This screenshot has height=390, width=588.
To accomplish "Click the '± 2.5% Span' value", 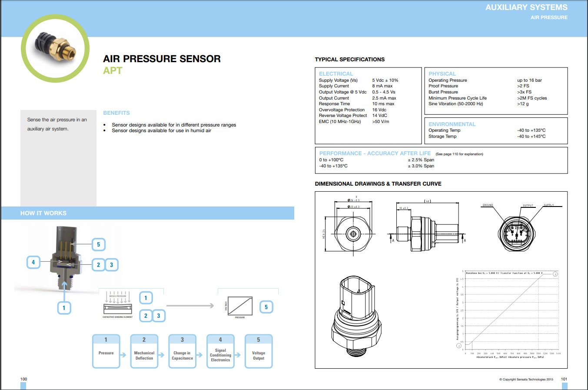I will tap(421, 160).
